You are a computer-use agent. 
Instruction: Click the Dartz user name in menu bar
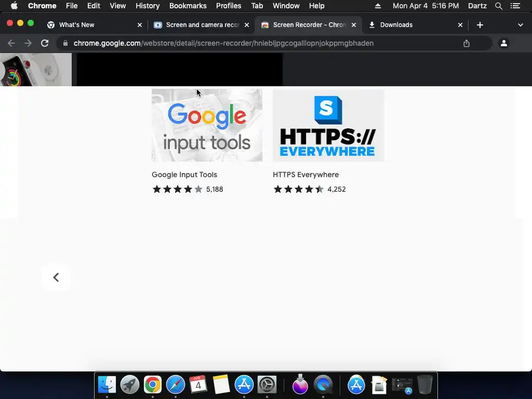[477, 6]
